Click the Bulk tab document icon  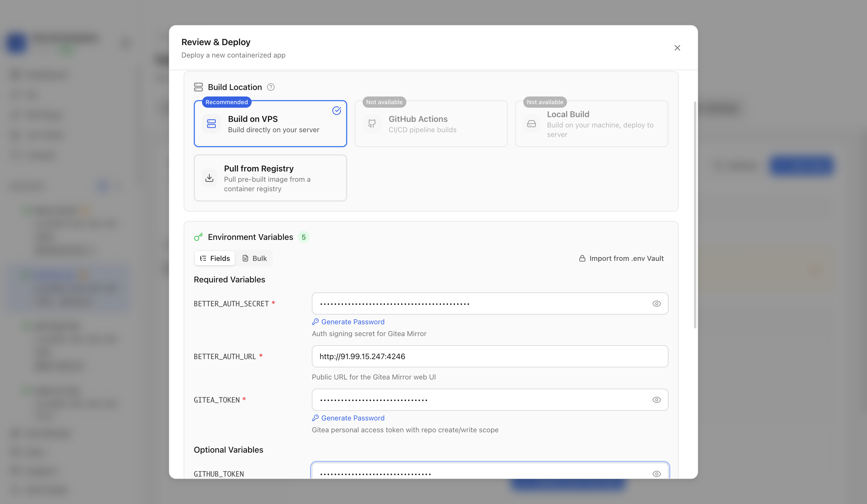pyautogui.click(x=245, y=258)
